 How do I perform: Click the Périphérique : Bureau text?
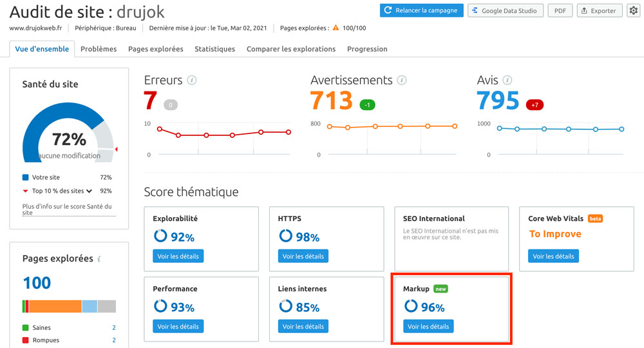coord(106,28)
